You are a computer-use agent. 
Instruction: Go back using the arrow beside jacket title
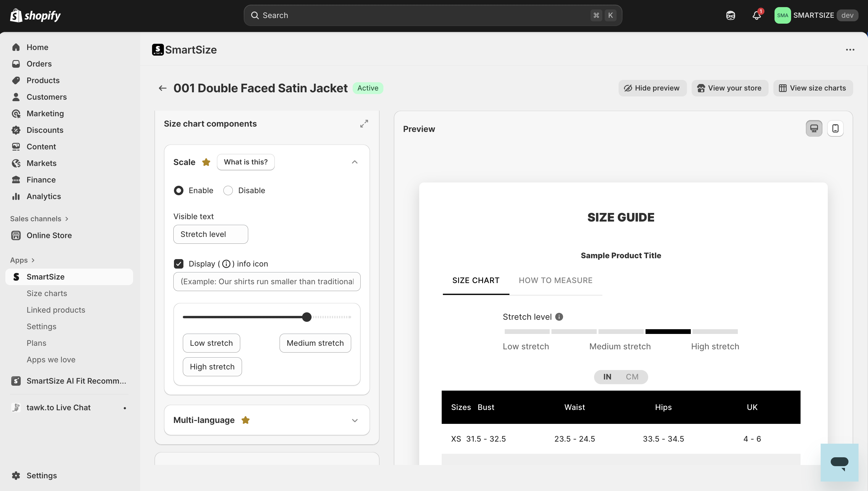coord(162,88)
